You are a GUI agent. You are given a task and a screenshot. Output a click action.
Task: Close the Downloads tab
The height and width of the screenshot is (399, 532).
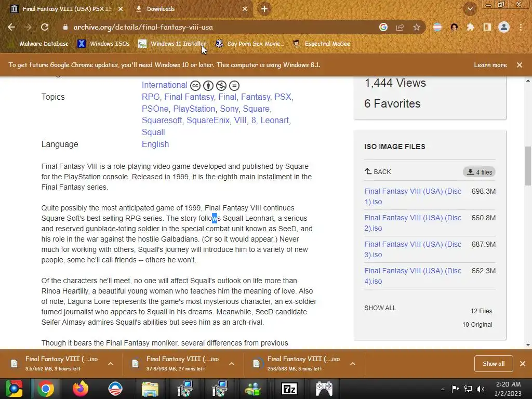[245, 9]
